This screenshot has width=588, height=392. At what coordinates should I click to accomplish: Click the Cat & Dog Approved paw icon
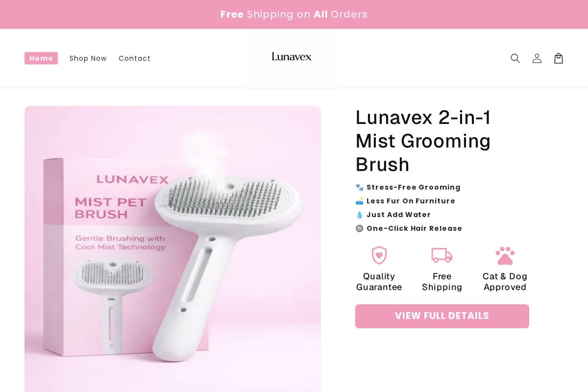click(505, 255)
